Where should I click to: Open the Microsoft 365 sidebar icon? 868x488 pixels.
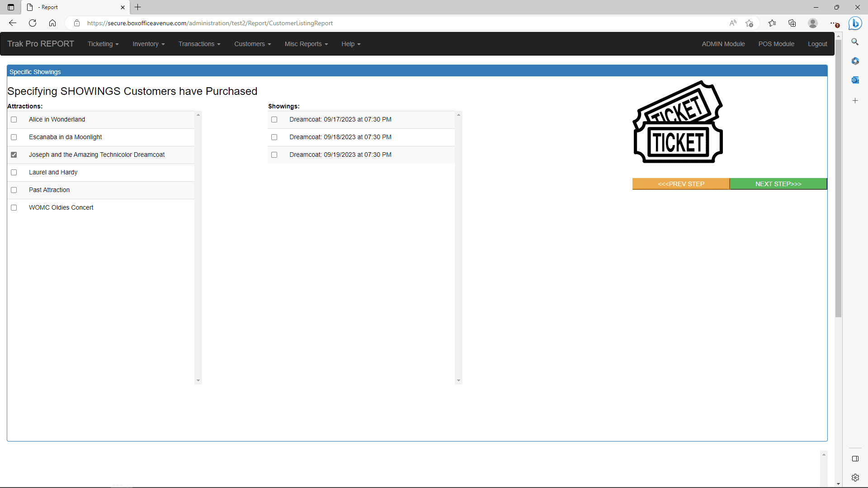(855, 61)
